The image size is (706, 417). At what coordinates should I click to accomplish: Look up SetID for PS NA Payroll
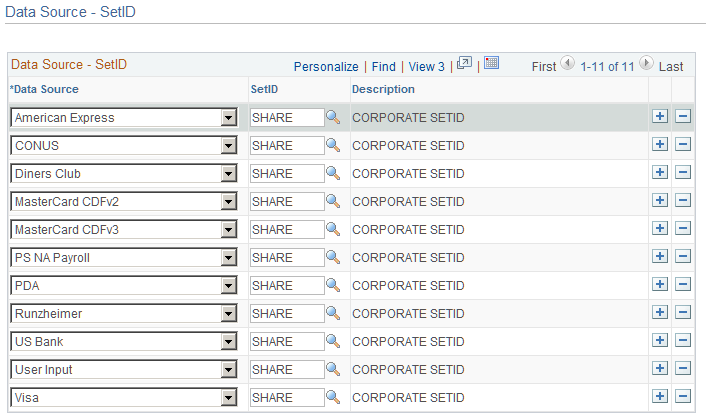pos(333,257)
